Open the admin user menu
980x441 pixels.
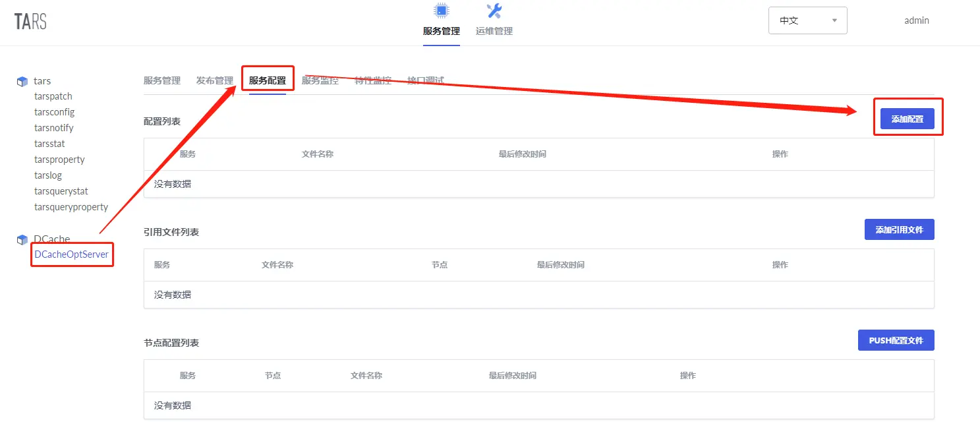coord(916,20)
